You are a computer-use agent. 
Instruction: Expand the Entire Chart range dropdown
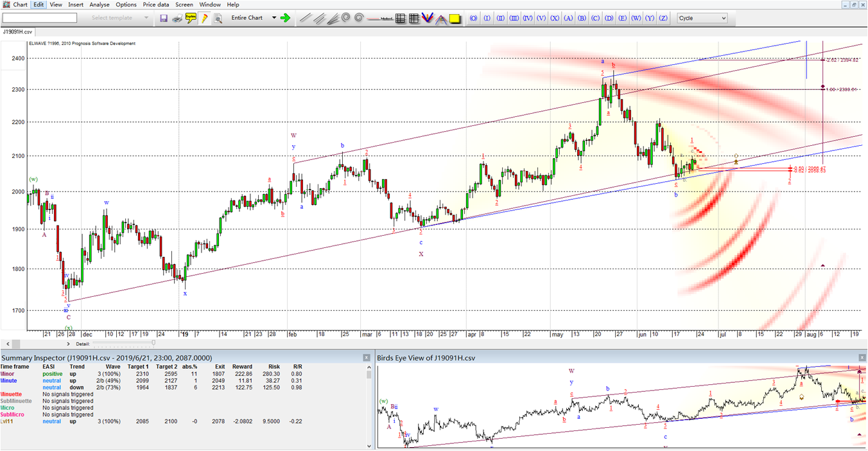[274, 18]
